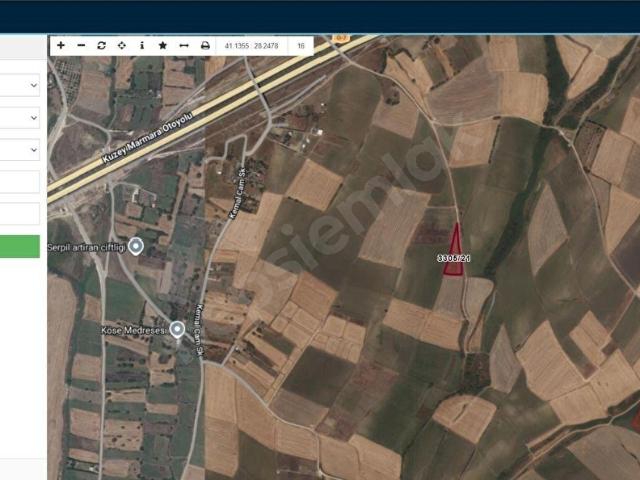Zoom in with the plus icon
Viewport: 640px width, 480px height.
[61, 45]
